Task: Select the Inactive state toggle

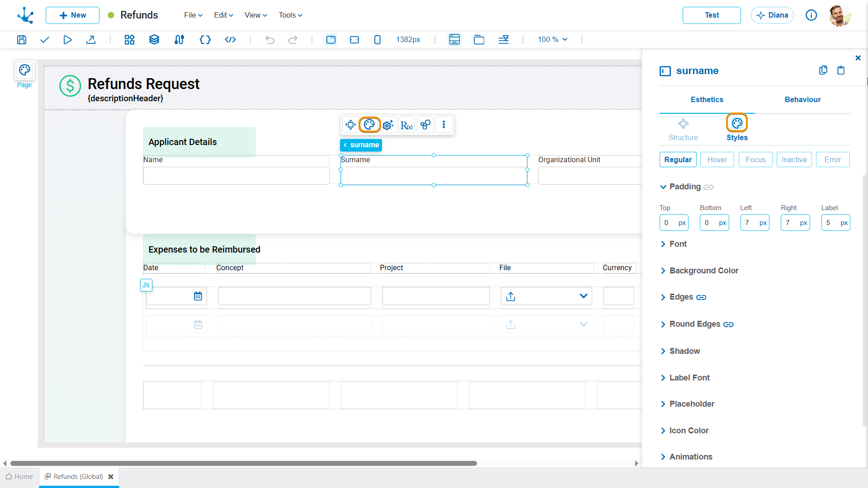Action: pyautogui.click(x=794, y=160)
